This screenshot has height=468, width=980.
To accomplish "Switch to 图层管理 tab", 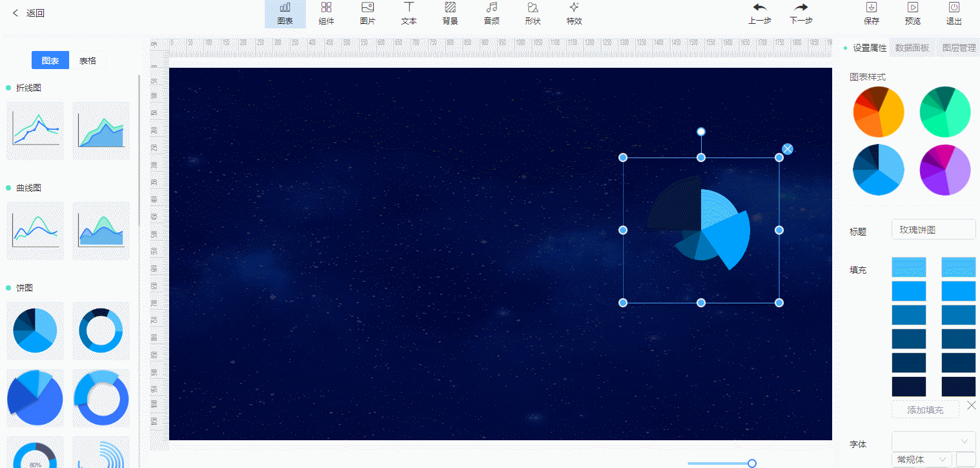I will 959,48.
